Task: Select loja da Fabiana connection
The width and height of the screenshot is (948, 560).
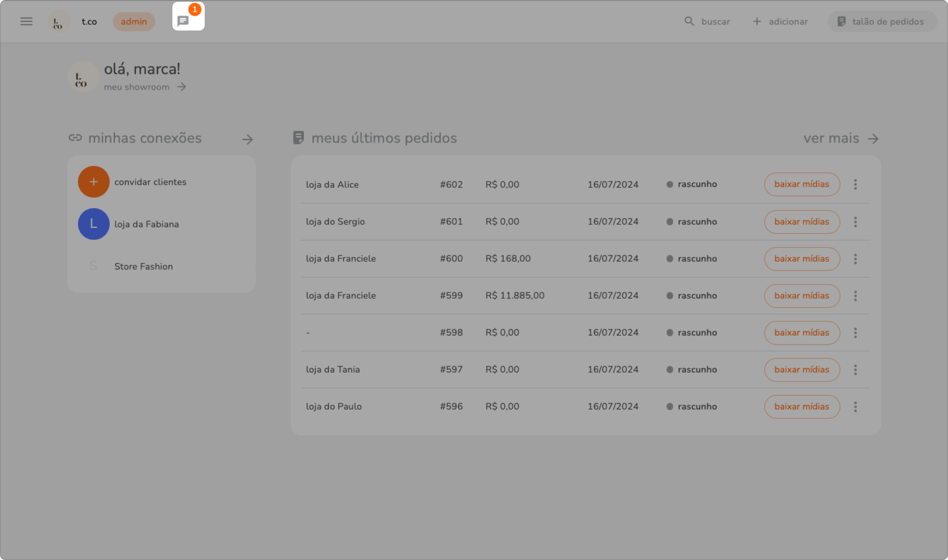Action: click(146, 224)
